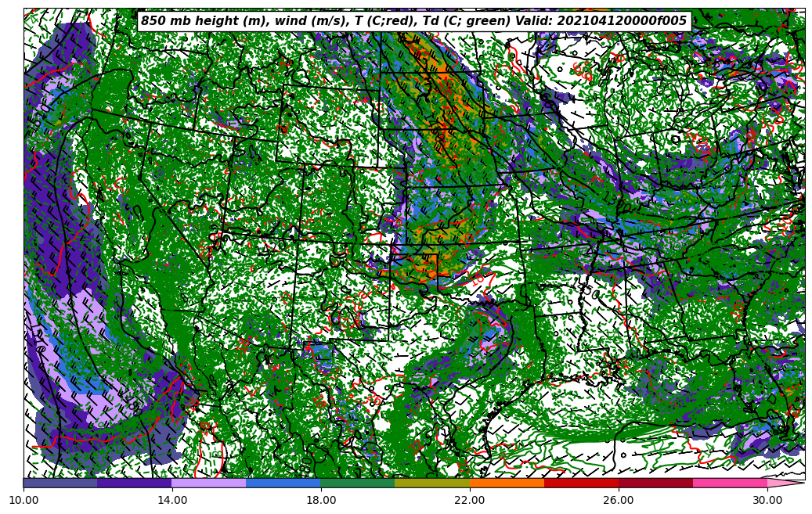The width and height of the screenshot is (812, 514).
Task: Pick the slate-blue 10–12 colorbar segment
Action: (x=60, y=483)
